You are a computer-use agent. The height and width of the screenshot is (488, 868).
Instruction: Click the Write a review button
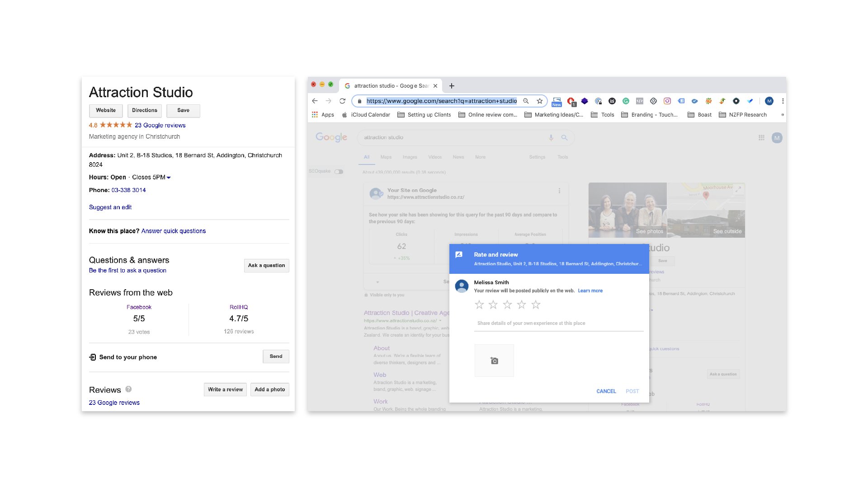tap(225, 389)
